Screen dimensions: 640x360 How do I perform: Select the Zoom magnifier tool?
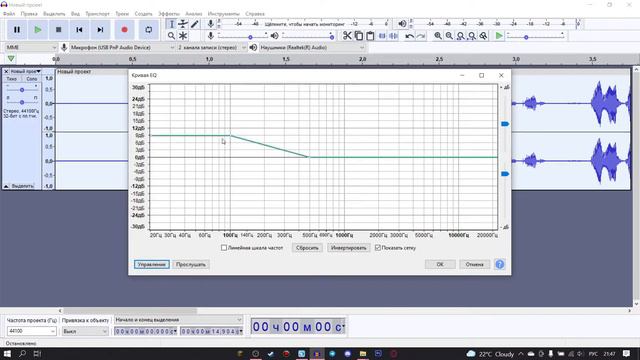pos(171,36)
